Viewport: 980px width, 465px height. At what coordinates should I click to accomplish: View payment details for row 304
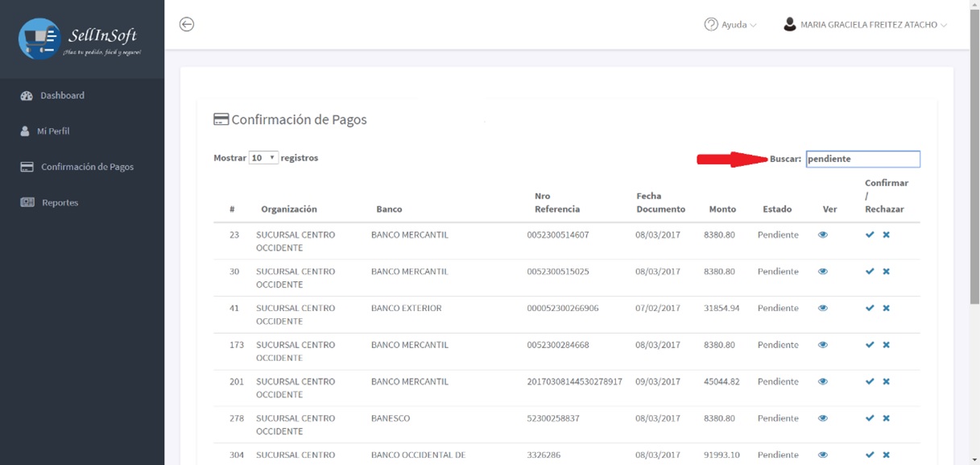pos(823,455)
